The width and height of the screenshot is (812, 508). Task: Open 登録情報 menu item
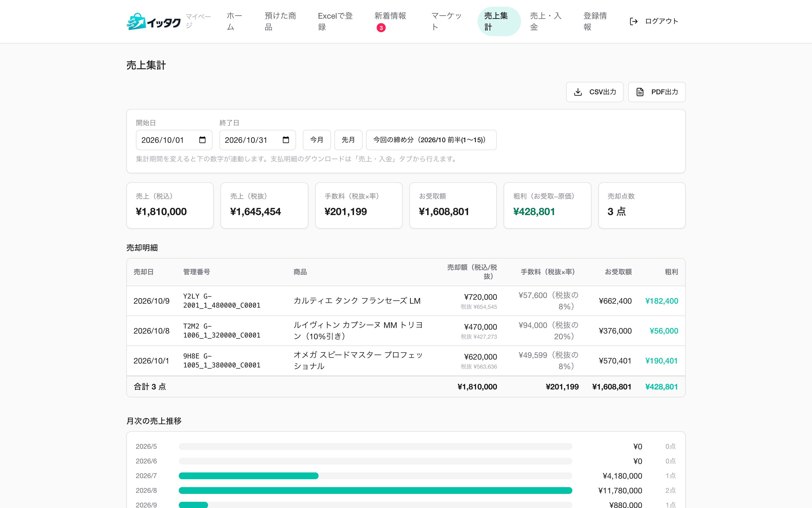595,21
